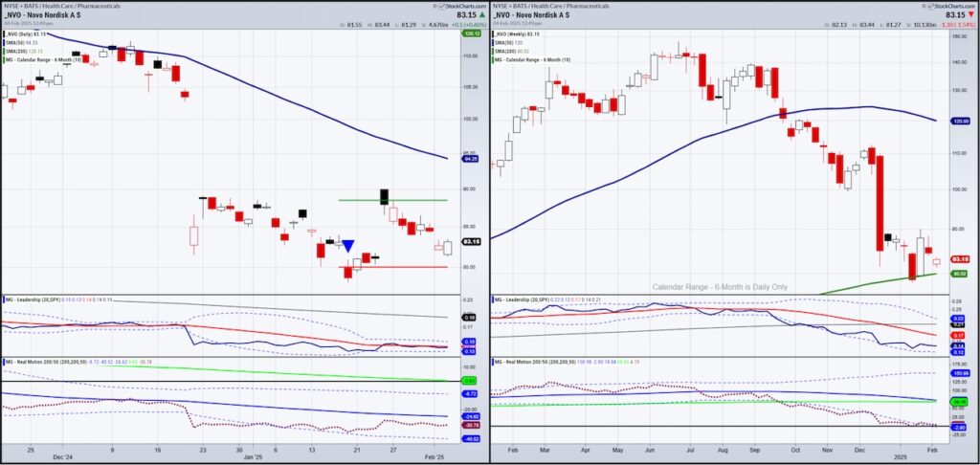Click the daily chart title _NVO - Novo Nordisk A S
Viewport: 980px width, 465px height.
(41, 14)
